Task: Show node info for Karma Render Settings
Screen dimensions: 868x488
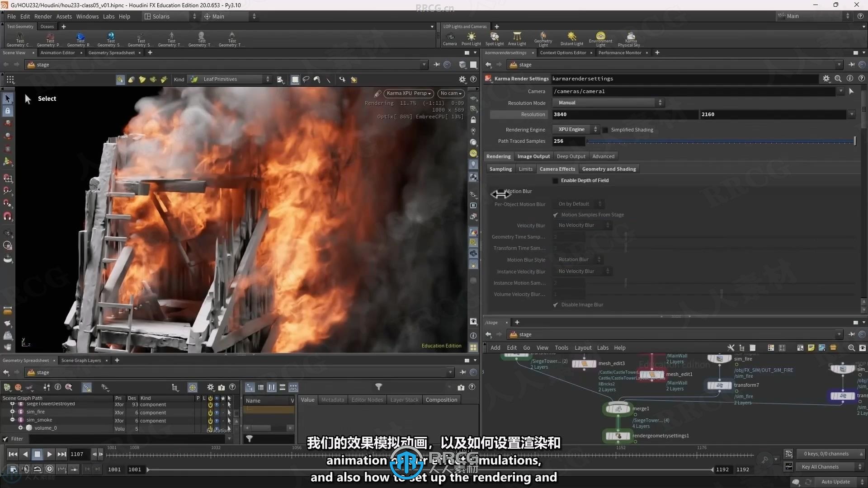Action: (850, 79)
